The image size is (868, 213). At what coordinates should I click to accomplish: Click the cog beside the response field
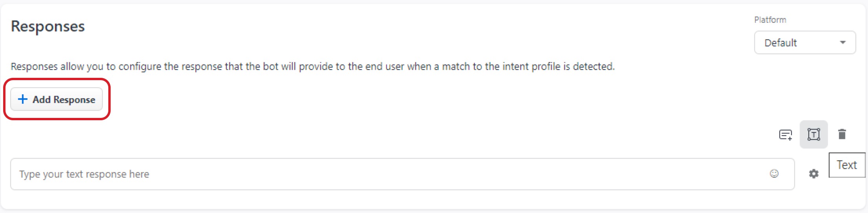(813, 174)
